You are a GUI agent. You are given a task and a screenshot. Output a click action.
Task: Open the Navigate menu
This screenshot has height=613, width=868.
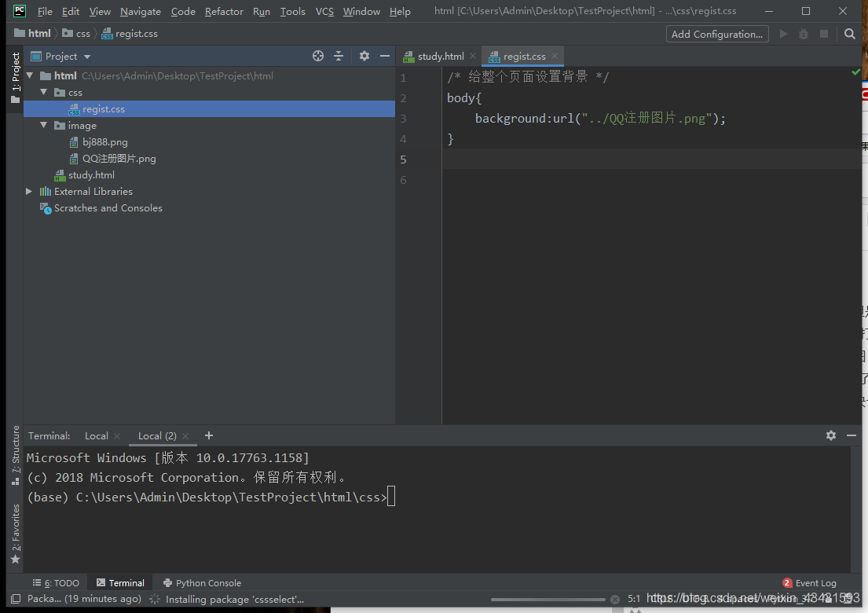(x=140, y=11)
